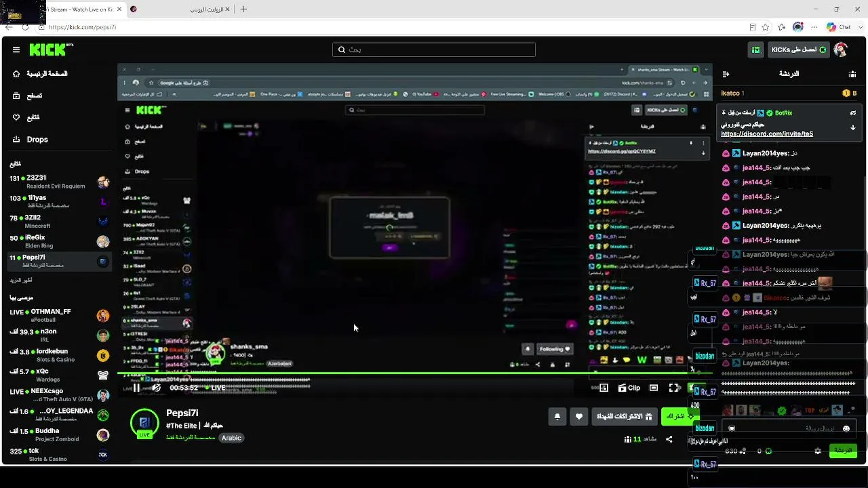Open the pinned discord invite link

(x=767, y=134)
